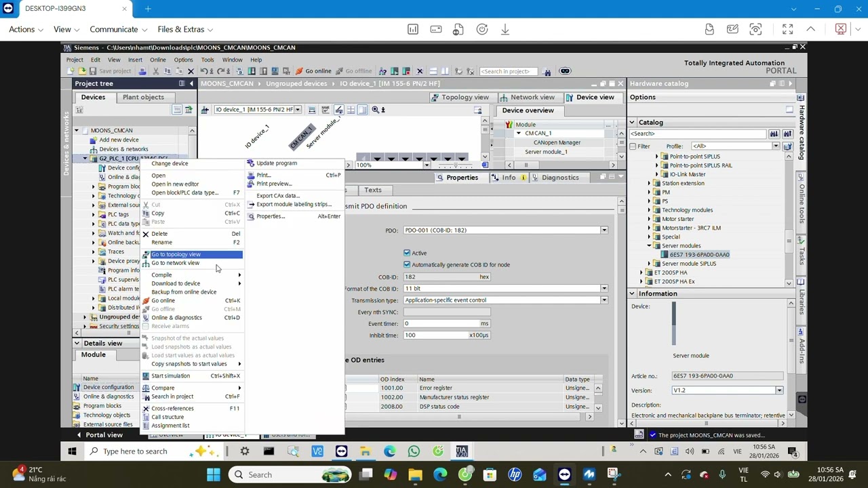The height and width of the screenshot is (488, 868).
Task: Open File Explorer on the inner taskbar
Action: coord(366,451)
